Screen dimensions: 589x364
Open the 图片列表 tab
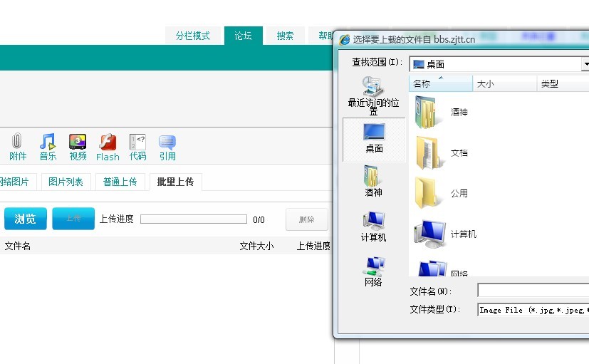point(66,182)
